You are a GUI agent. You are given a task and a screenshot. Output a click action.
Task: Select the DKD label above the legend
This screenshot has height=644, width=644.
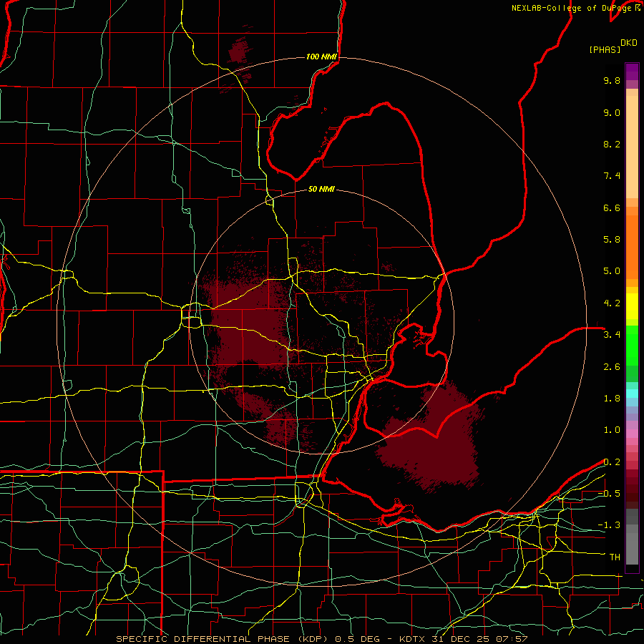pos(629,43)
